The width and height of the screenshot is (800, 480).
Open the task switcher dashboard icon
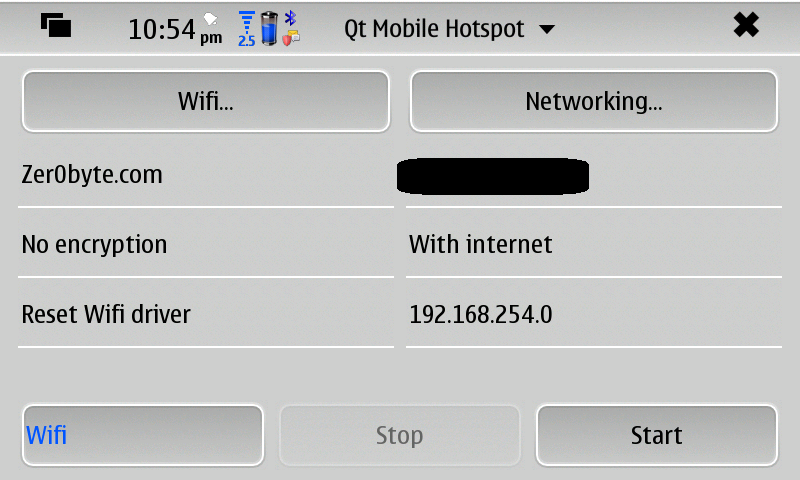click(x=56, y=26)
